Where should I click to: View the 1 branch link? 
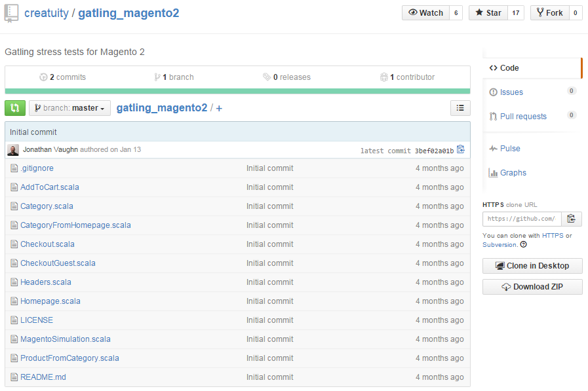pyautogui.click(x=174, y=77)
